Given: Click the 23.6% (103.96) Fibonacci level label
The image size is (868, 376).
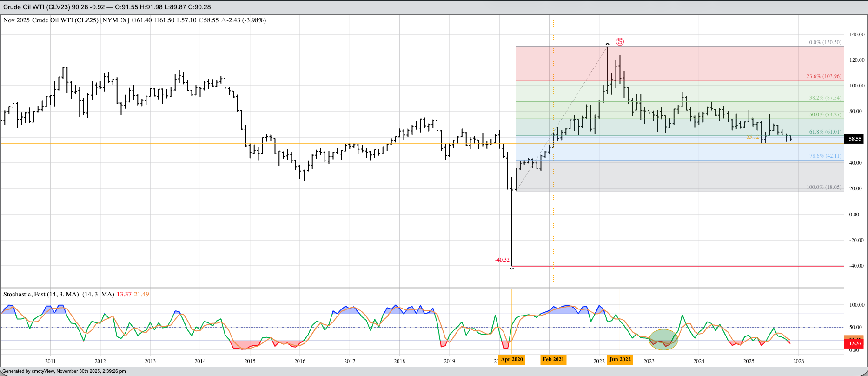Looking at the screenshot, I should tap(823, 76).
